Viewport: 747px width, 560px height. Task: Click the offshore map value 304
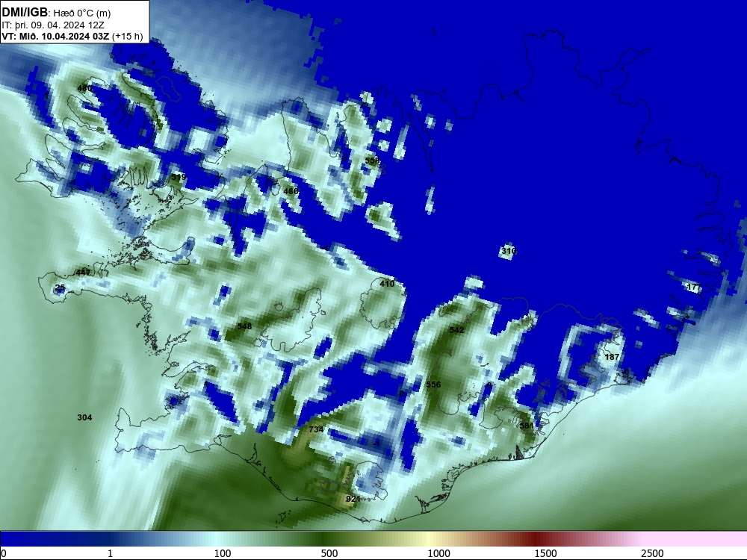point(84,417)
